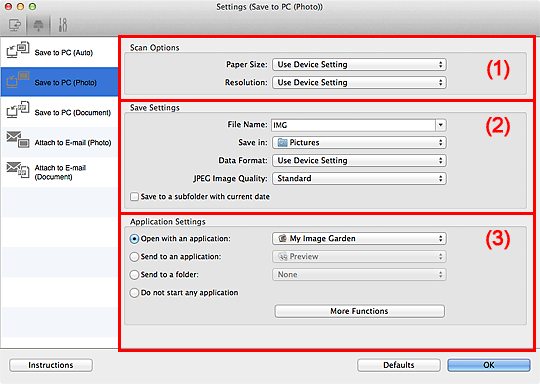Open the Save in Pictures dropdown
Screen dimensions: 540x384
pos(359,143)
